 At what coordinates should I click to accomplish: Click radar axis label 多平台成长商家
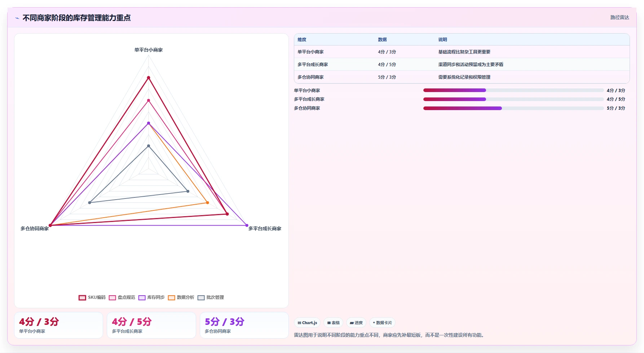point(265,228)
